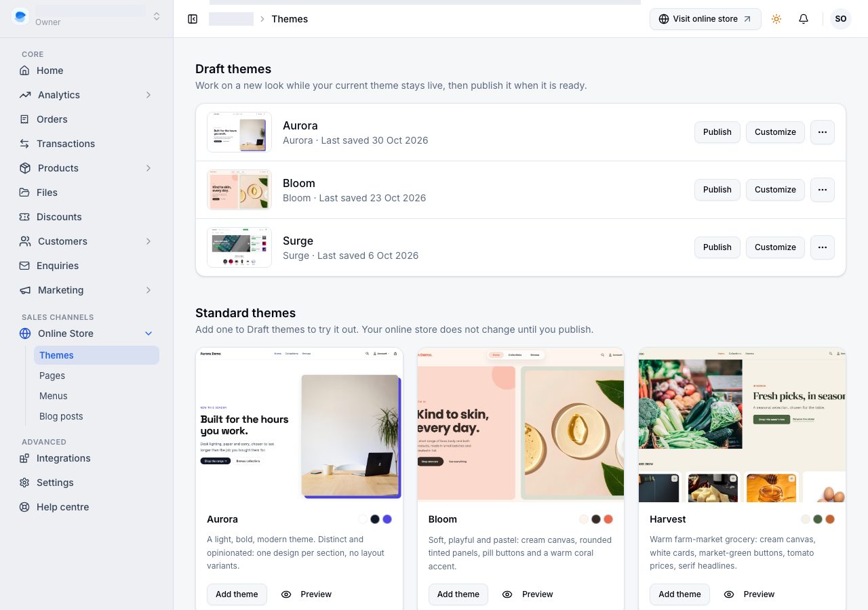Viewport: 868px width, 610px height.
Task: Click the Transactions arrows icon
Action: (25, 144)
